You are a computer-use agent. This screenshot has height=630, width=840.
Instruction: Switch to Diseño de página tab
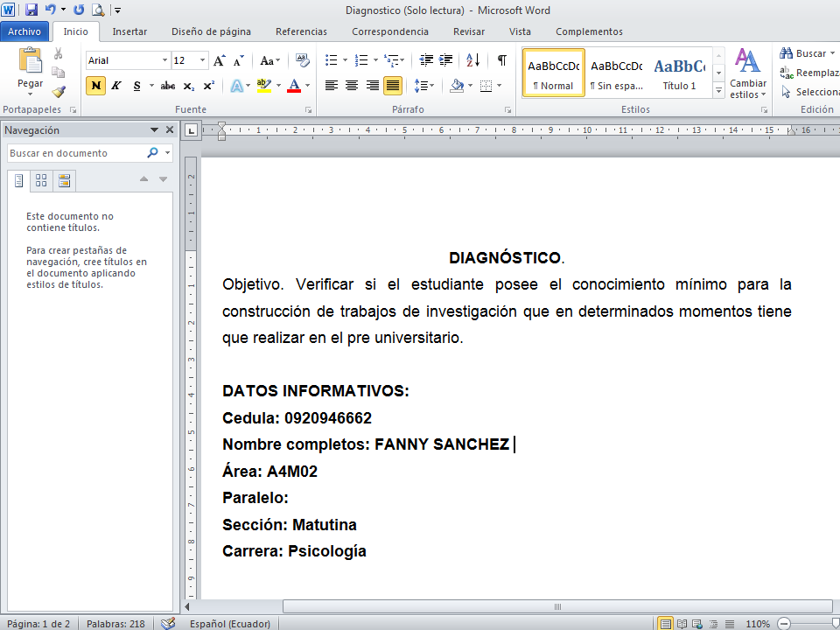(211, 31)
